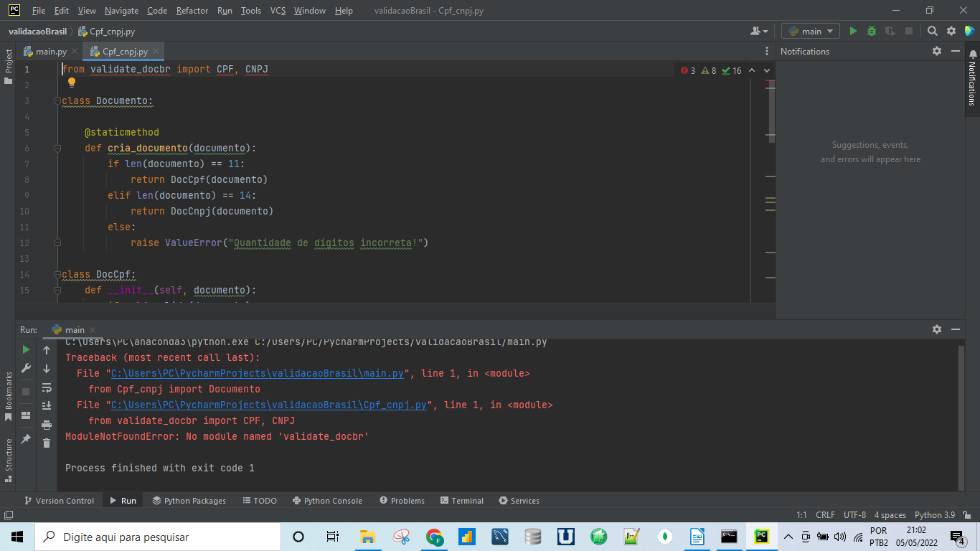Close the 'main' Run tab
The width and height of the screenshot is (980, 551).
coord(92,330)
